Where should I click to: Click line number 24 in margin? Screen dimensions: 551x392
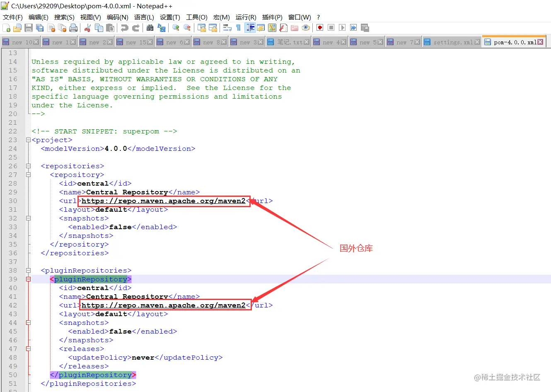click(13, 149)
